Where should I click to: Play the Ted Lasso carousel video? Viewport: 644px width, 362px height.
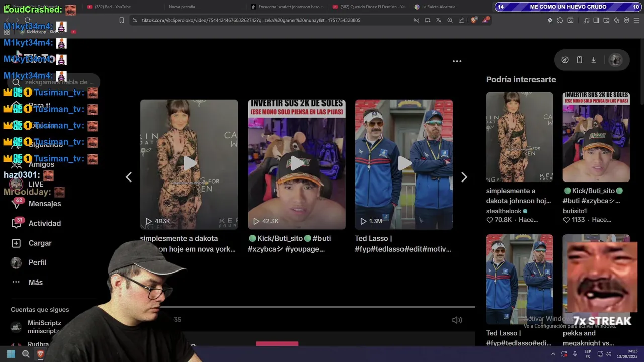click(404, 164)
